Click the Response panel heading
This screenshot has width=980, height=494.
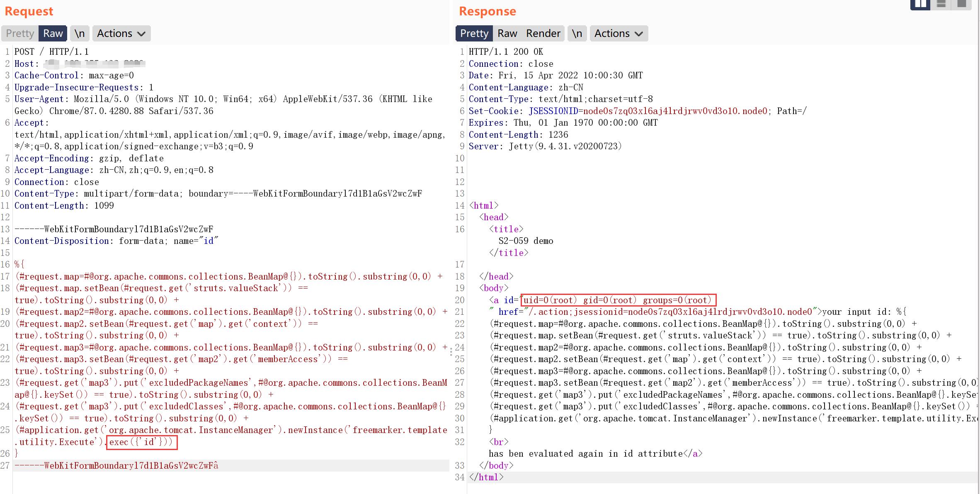(488, 11)
